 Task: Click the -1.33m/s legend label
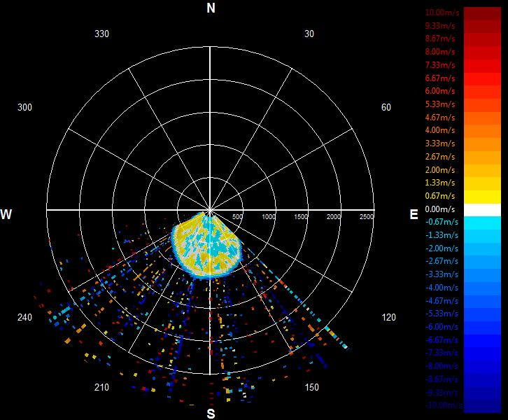coord(442,235)
